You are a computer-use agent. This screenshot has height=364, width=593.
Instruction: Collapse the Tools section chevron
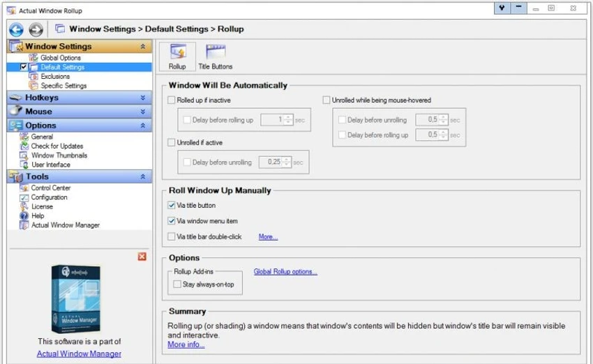click(143, 176)
